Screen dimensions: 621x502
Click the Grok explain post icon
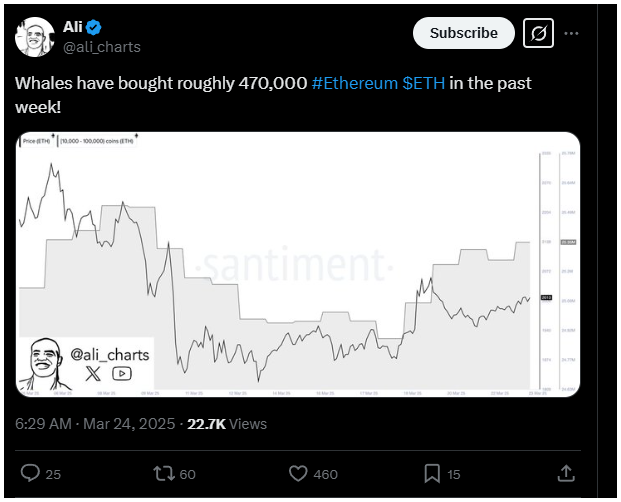tap(538, 33)
